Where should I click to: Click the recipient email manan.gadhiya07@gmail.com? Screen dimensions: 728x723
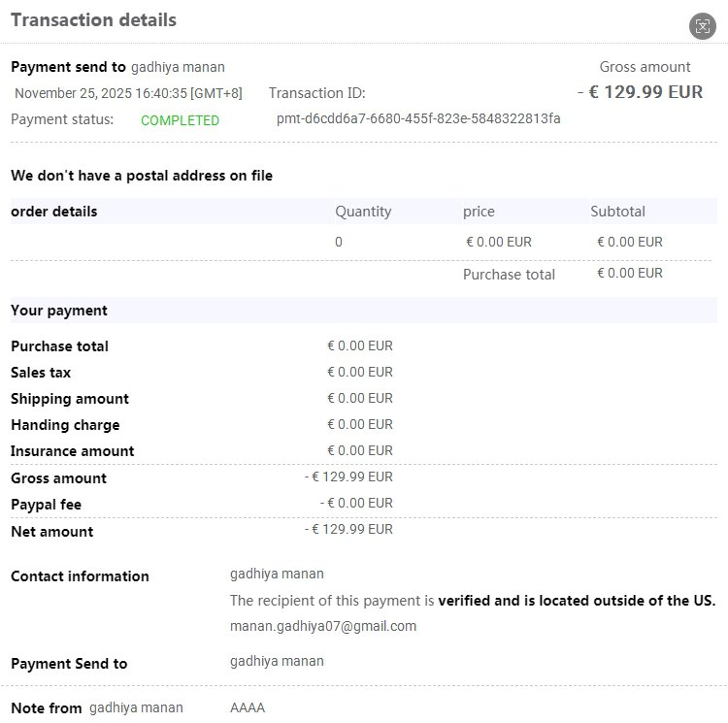pyautogui.click(x=323, y=626)
